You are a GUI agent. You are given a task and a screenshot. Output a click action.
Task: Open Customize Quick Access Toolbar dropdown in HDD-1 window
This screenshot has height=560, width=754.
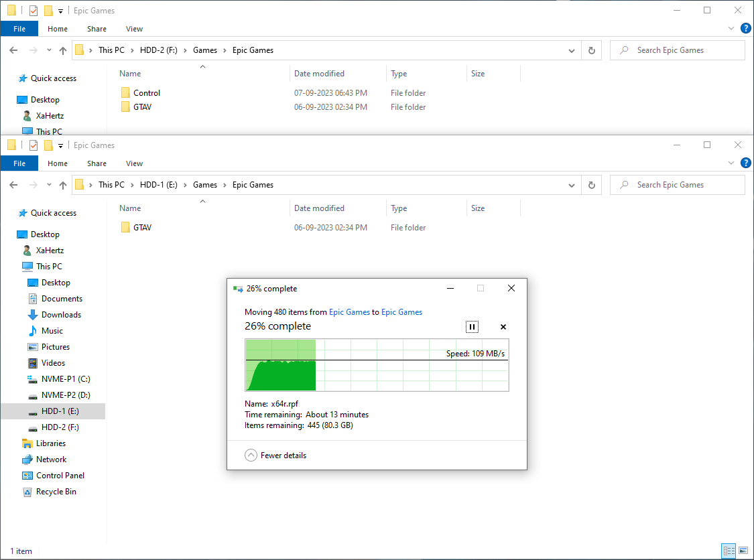[x=60, y=145]
